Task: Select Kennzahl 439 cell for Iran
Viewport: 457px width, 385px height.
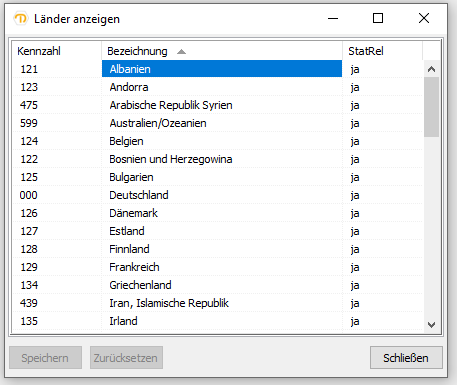Action: coord(29,303)
